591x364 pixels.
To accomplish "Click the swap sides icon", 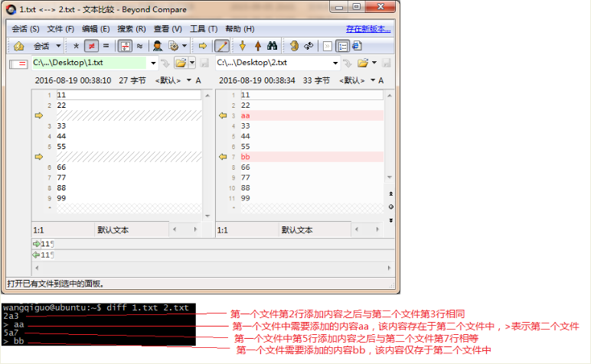I will point(294,46).
